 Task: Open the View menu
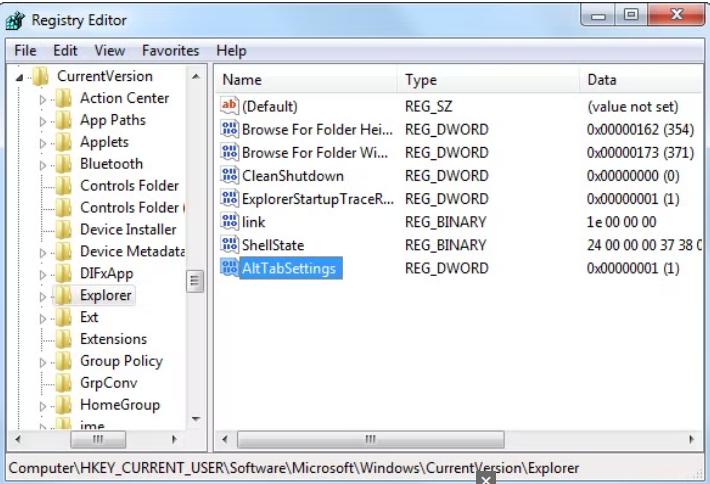click(x=110, y=50)
